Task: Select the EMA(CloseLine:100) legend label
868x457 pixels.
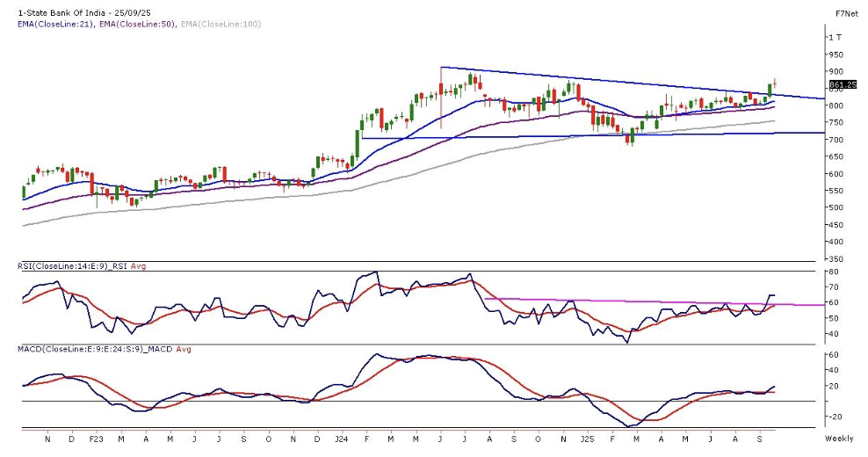Action: tap(220, 24)
